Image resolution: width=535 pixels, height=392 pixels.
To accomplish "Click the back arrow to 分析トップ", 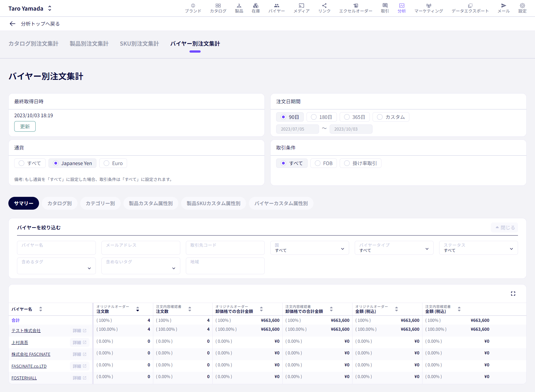I will 12,24.
